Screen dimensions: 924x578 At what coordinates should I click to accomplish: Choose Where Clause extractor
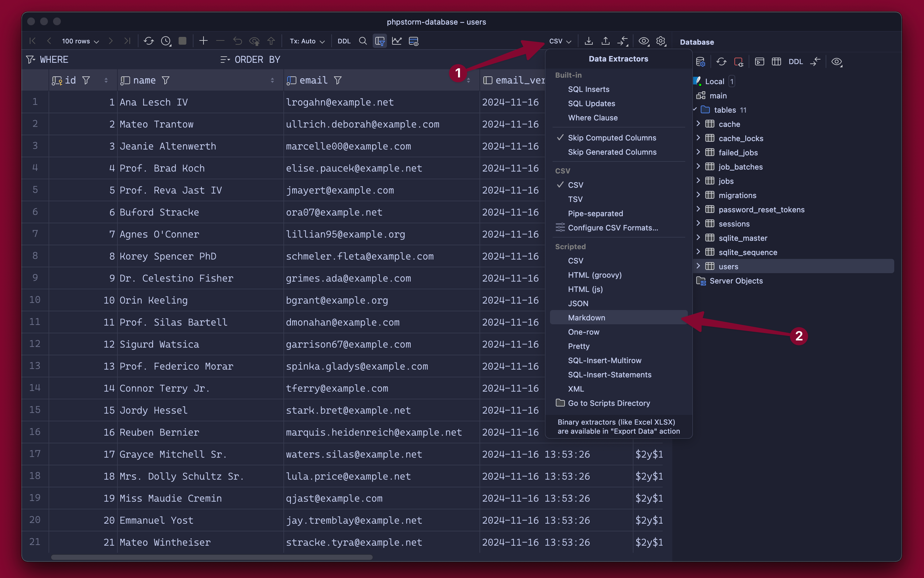pyautogui.click(x=618, y=117)
